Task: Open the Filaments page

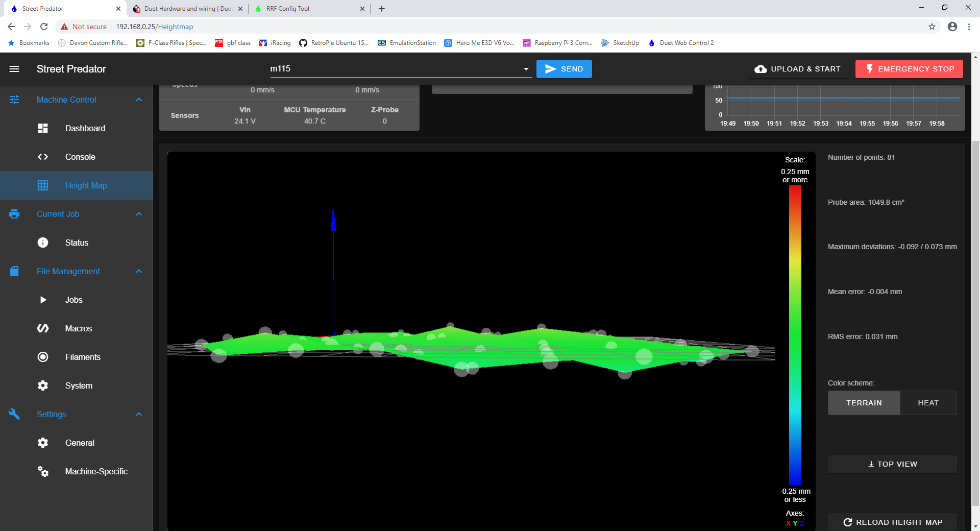Action: (77, 357)
